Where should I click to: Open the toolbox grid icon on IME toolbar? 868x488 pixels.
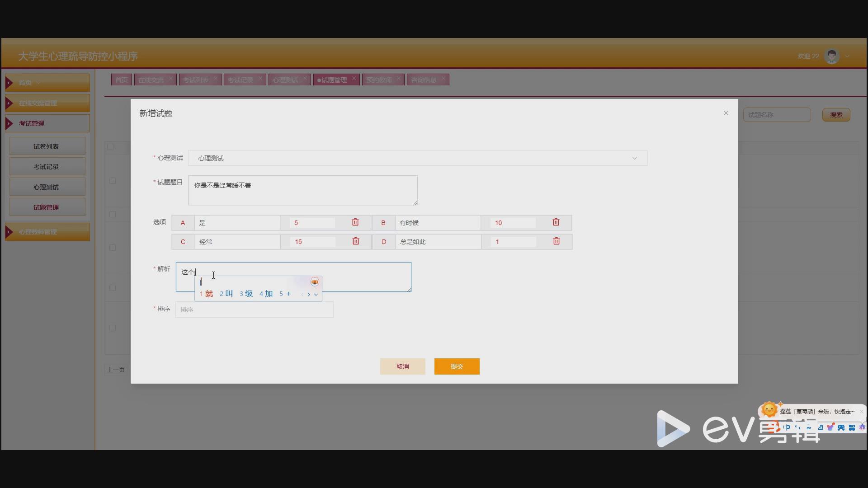point(852,427)
